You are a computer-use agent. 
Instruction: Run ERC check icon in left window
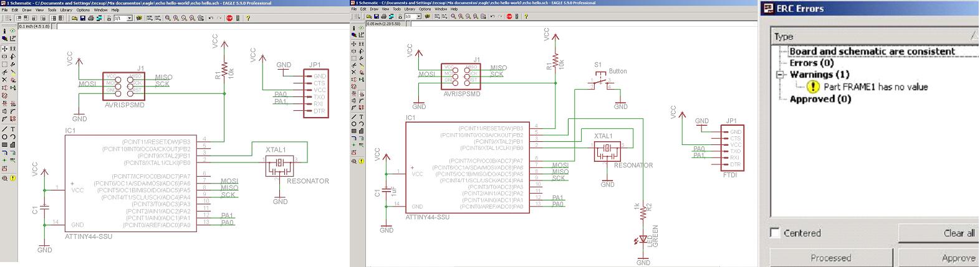click(x=4, y=178)
